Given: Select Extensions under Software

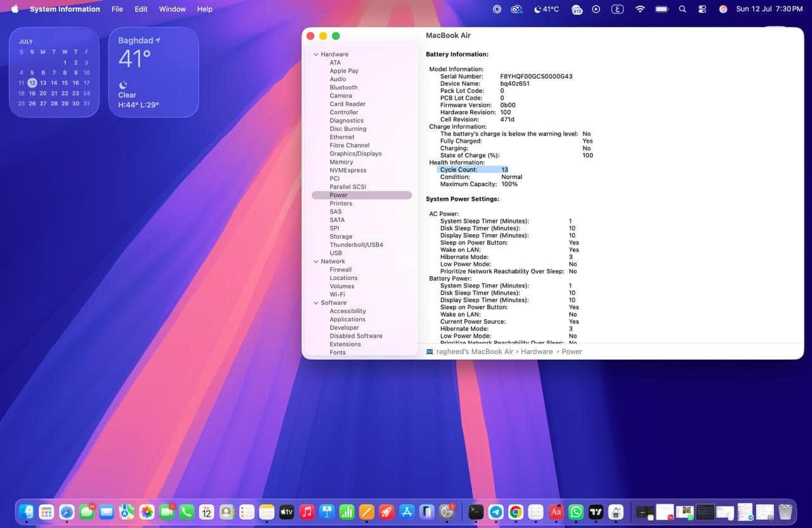Looking at the screenshot, I should (345, 344).
